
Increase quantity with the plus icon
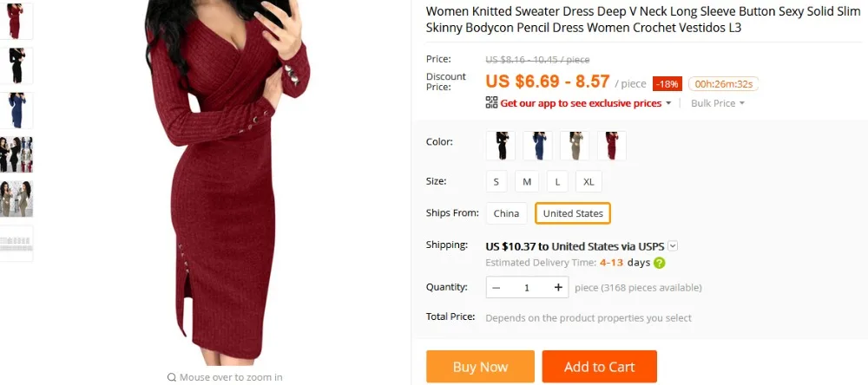click(558, 287)
